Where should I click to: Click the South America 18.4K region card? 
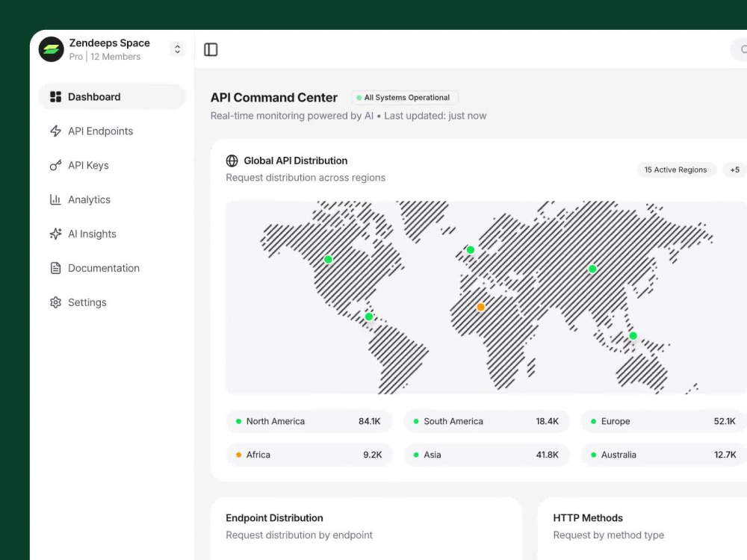point(486,421)
